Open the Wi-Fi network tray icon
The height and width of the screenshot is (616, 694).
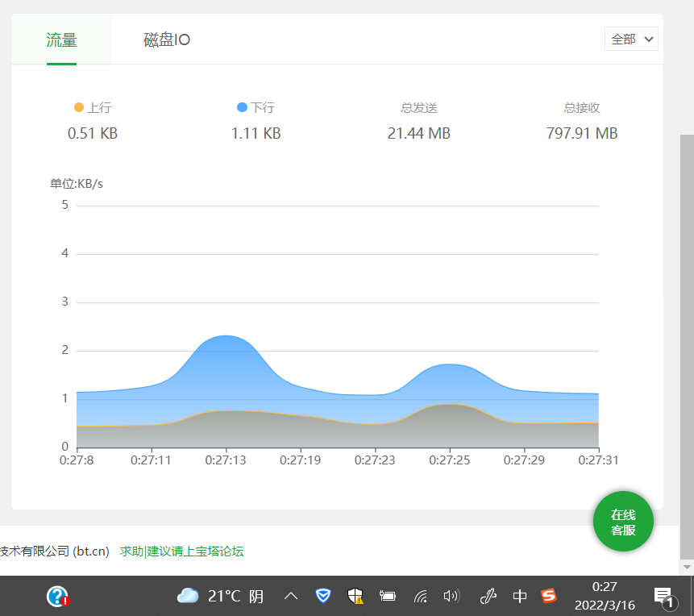[421, 597]
